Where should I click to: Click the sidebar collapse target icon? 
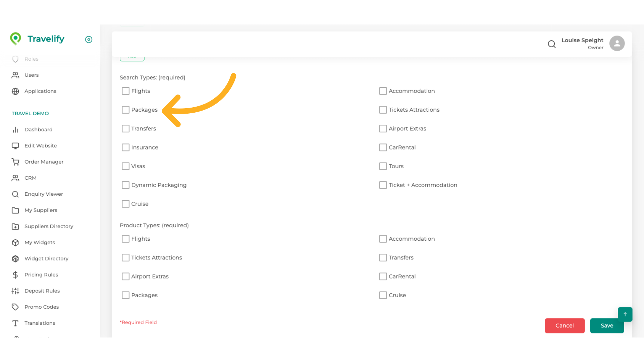[89, 40]
